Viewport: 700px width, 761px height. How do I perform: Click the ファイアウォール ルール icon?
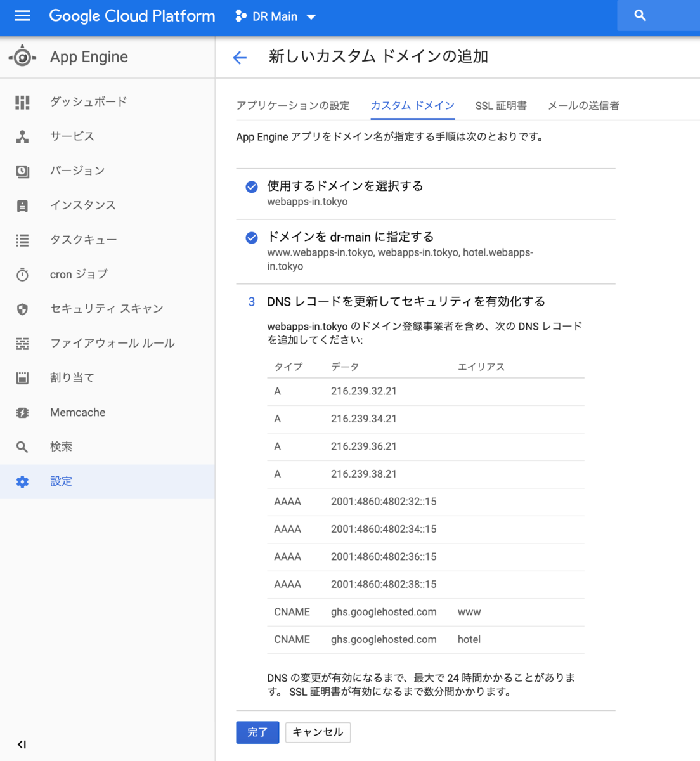(22, 344)
